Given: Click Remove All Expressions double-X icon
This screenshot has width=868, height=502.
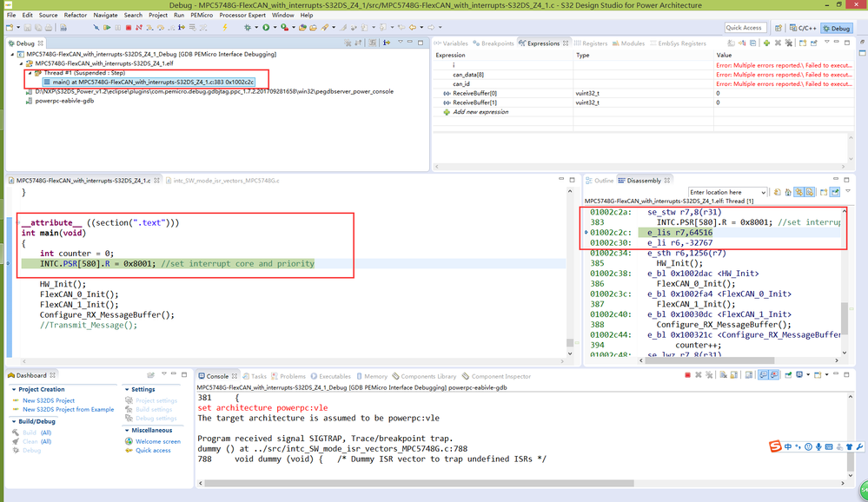Looking at the screenshot, I should tap(789, 43).
